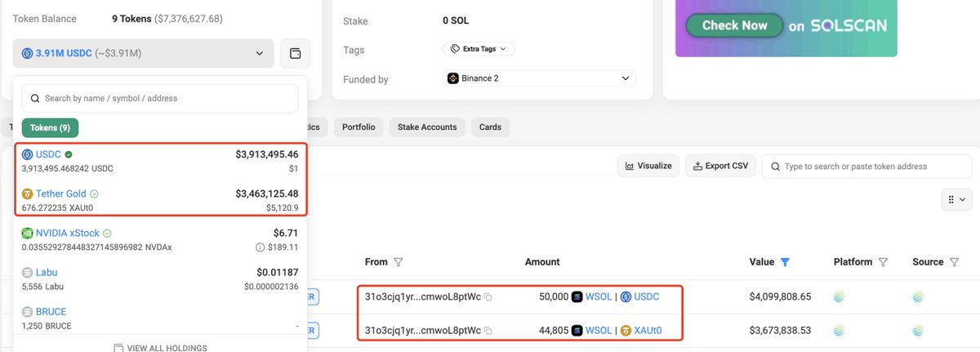980x352 pixels.
Task: Click the platform icon in the first row
Action: [839, 297]
